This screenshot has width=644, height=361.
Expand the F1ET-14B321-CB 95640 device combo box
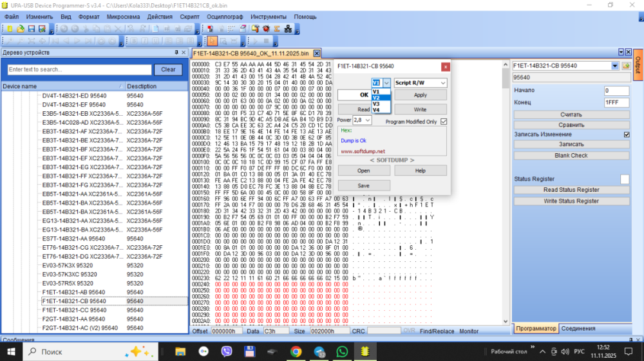614,66
